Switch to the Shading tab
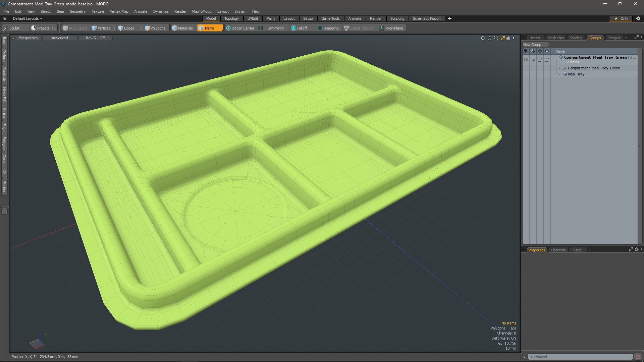The width and height of the screenshot is (644, 362). (x=576, y=38)
